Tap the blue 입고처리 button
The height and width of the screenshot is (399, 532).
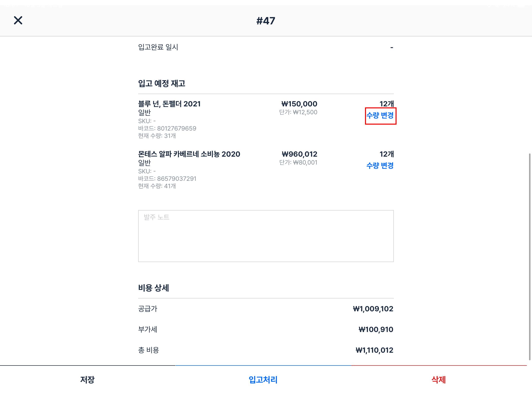pyautogui.click(x=263, y=380)
